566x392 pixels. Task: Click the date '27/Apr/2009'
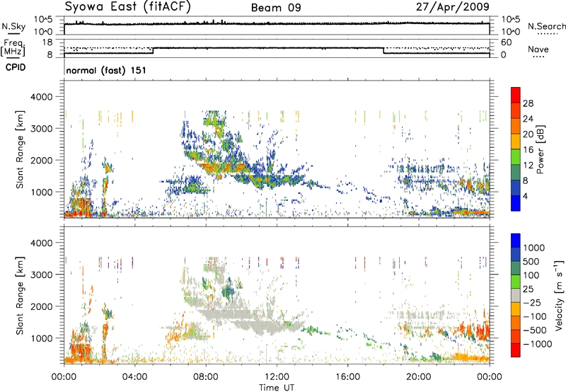453,7
